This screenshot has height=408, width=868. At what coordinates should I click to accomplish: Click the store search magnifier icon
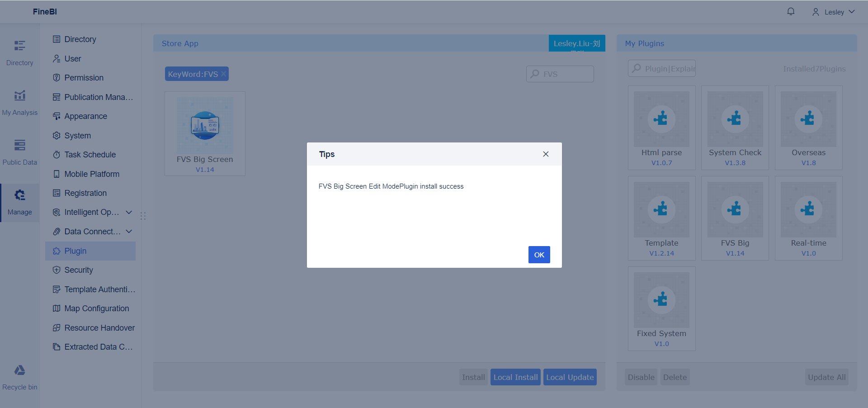pyautogui.click(x=535, y=74)
